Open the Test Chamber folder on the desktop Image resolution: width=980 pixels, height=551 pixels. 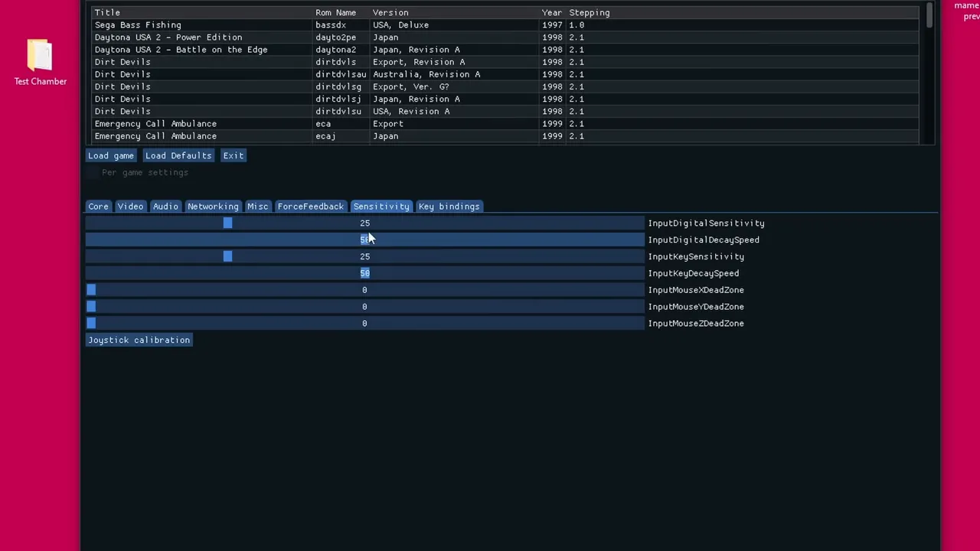[x=40, y=61]
